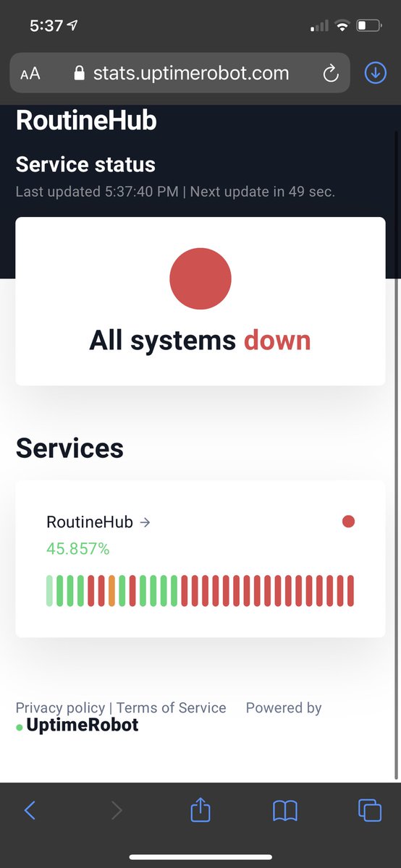
Task: Open the Safari downloads arrow icon
Action: (x=375, y=72)
